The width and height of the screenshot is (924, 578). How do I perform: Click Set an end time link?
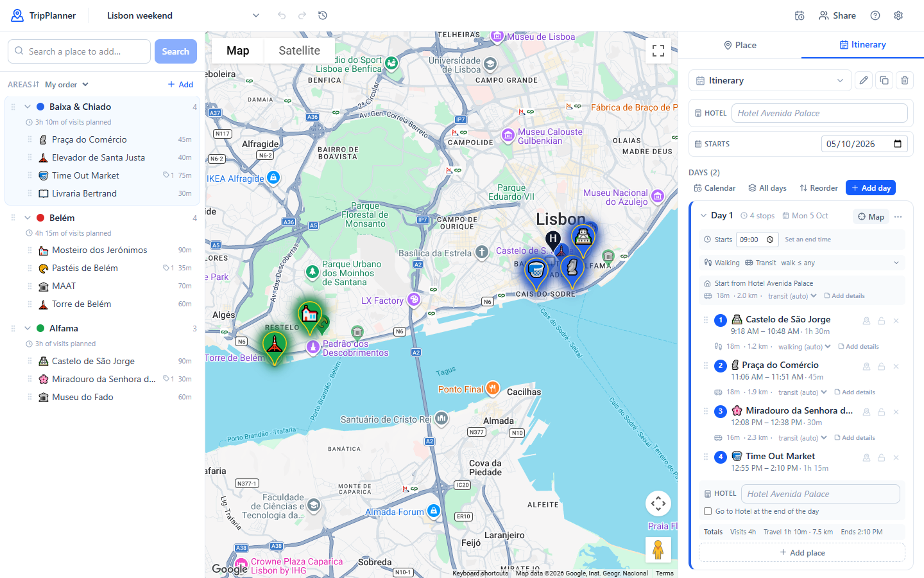(x=808, y=240)
